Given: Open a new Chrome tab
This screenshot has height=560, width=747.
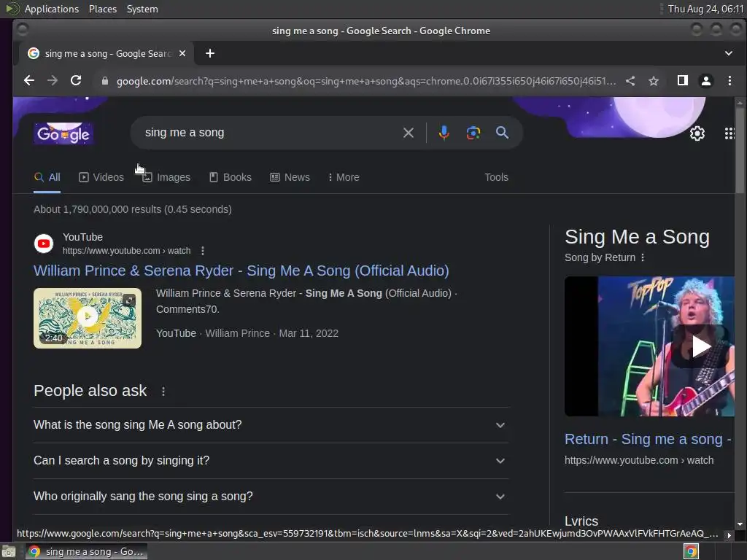Looking at the screenshot, I should pos(210,53).
